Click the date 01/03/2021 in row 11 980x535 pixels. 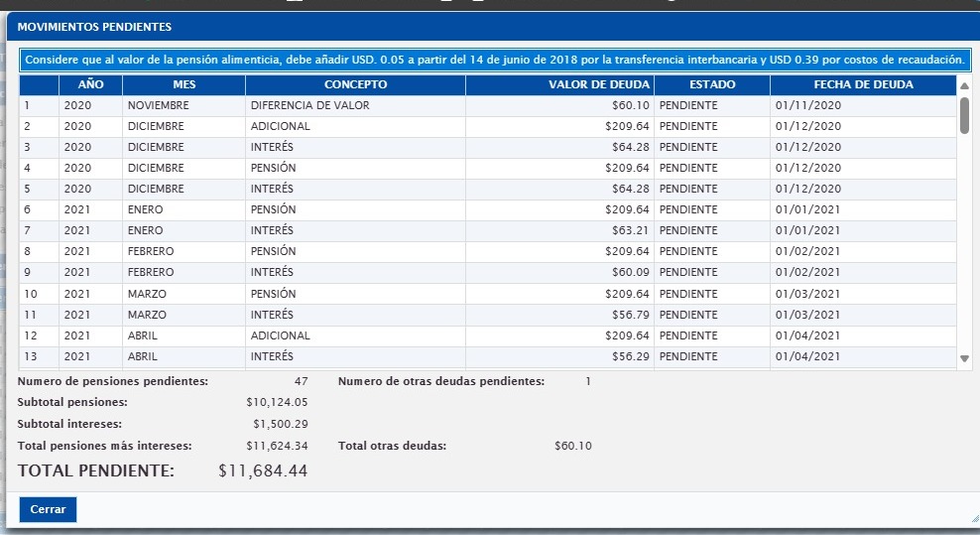(807, 315)
